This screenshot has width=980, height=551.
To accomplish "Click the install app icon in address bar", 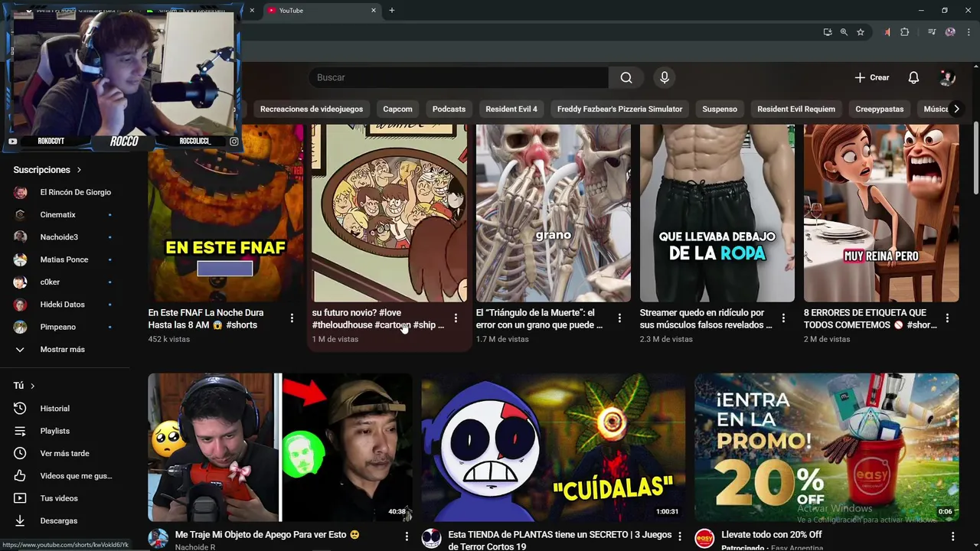I will point(828,32).
